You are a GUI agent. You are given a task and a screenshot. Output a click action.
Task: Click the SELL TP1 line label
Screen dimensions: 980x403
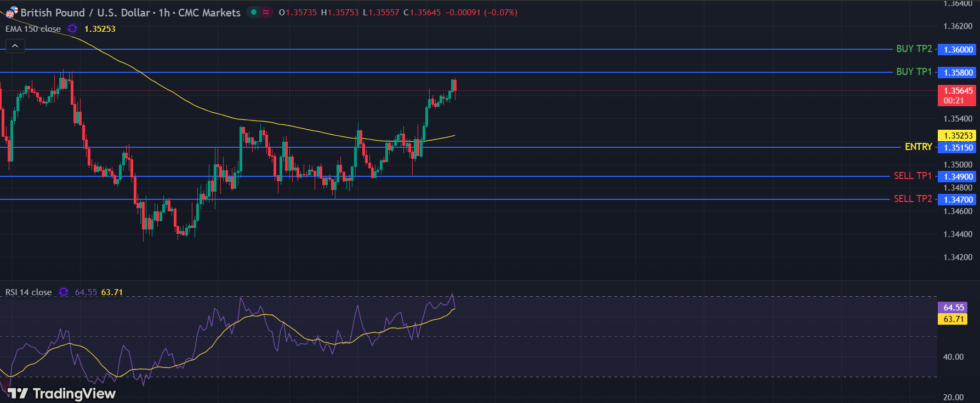click(913, 176)
